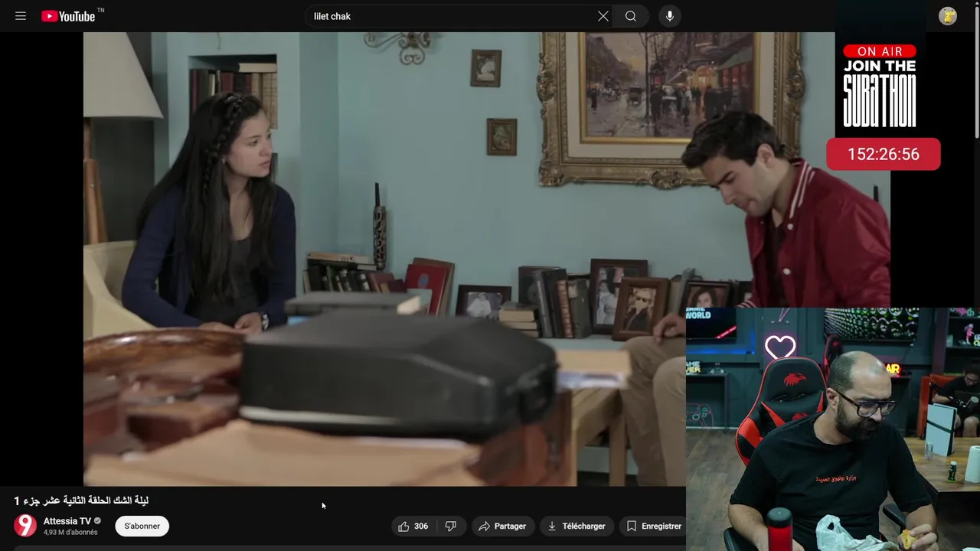
Task: Open the Attessia TV channel avatar
Action: coord(25,526)
